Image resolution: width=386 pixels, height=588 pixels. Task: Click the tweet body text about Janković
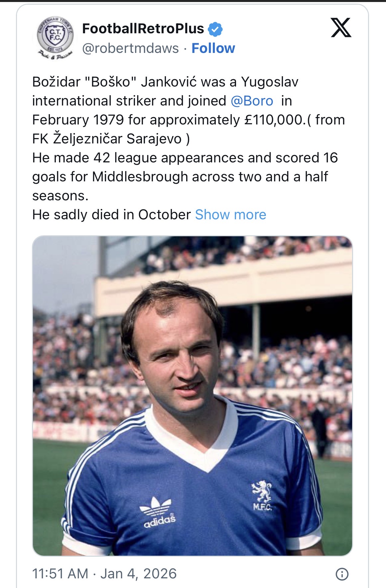tap(188, 148)
